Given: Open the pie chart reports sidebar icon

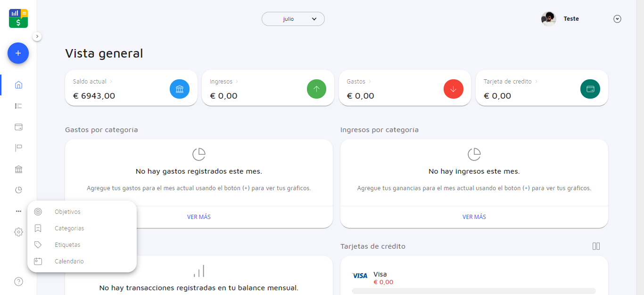Looking at the screenshot, I should pyautogui.click(x=18, y=190).
